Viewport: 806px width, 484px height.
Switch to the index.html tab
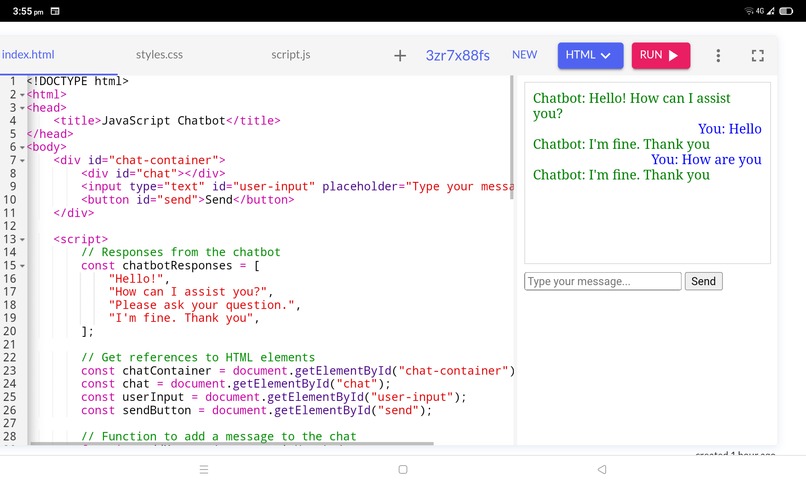(x=28, y=54)
